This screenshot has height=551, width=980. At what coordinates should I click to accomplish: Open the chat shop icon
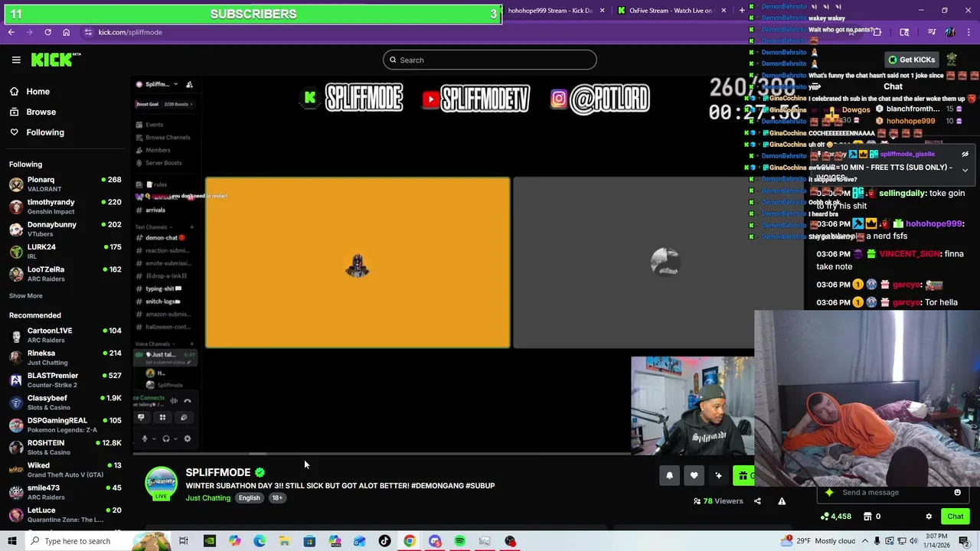(x=867, y=517)
